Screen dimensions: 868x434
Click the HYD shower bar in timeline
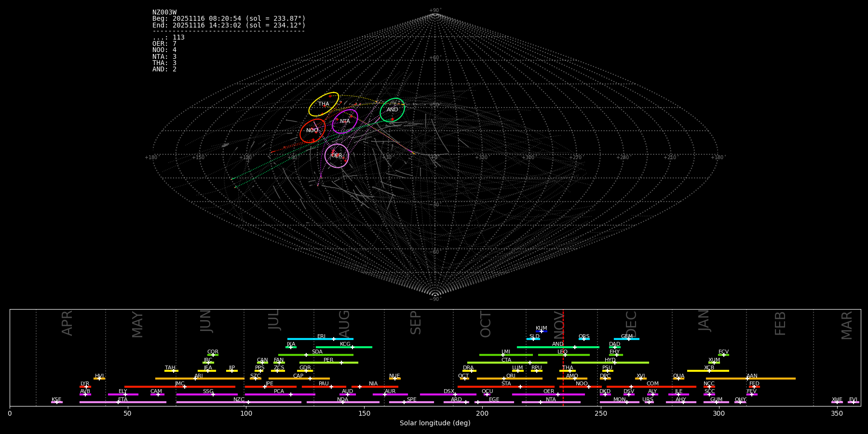point(610,363)
